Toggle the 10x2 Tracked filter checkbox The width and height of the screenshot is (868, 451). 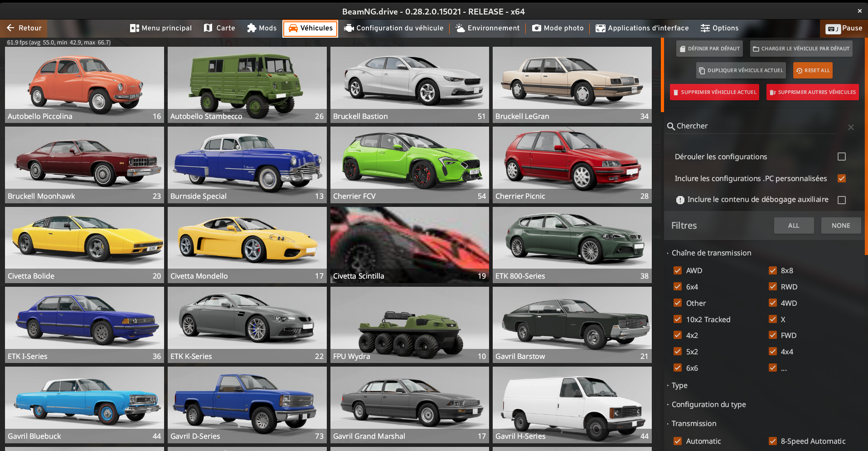coord(678,319)
